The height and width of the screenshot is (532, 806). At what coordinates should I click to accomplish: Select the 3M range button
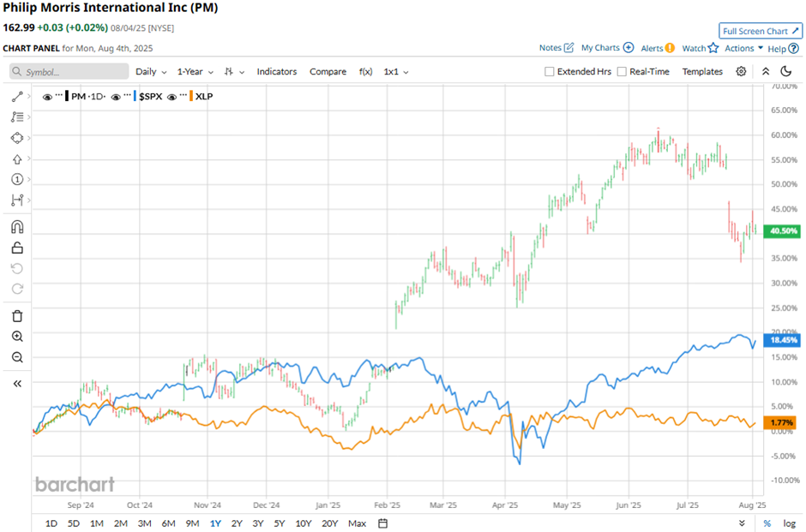click(x=144, y=523)
